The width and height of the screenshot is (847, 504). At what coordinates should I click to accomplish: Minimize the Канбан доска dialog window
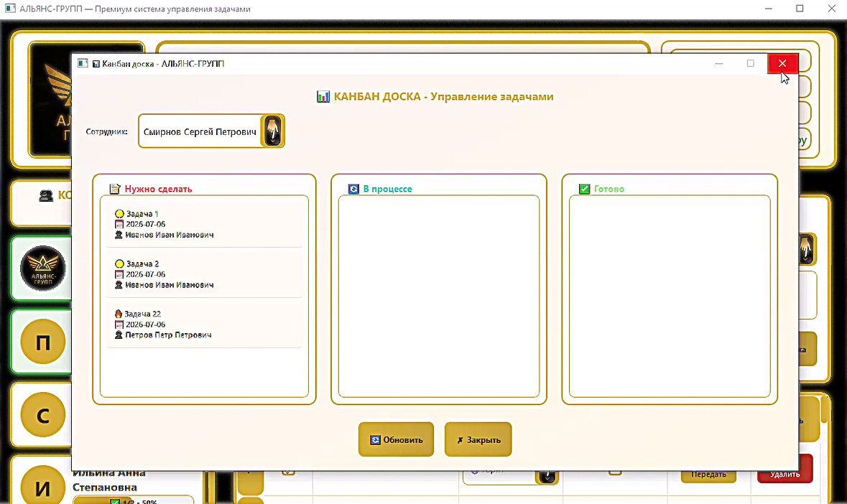click(718, 63)
